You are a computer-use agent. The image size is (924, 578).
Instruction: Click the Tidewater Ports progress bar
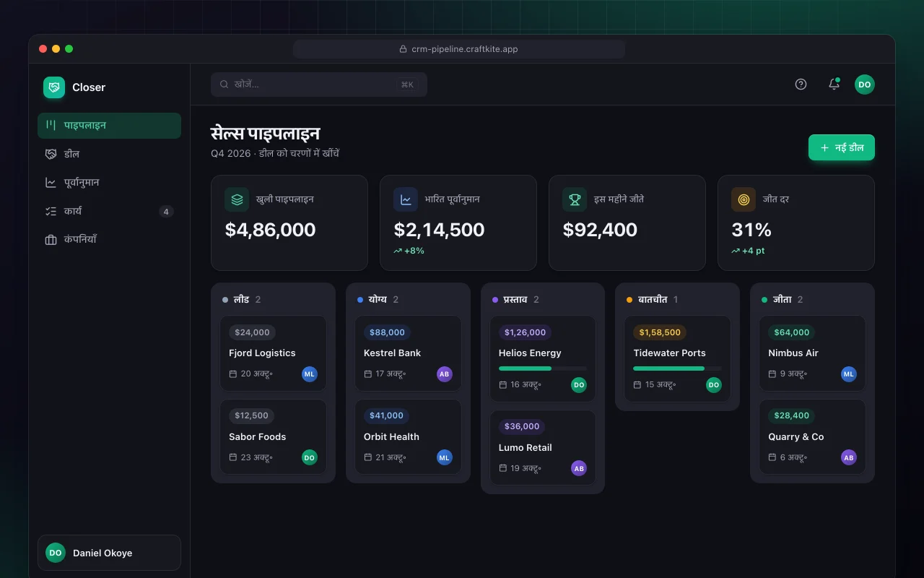tap(677, 368)
